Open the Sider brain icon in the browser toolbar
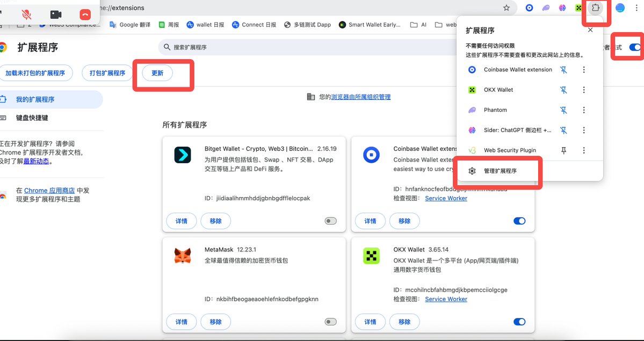This screenshot has width=644, height=341. point(562,8)
